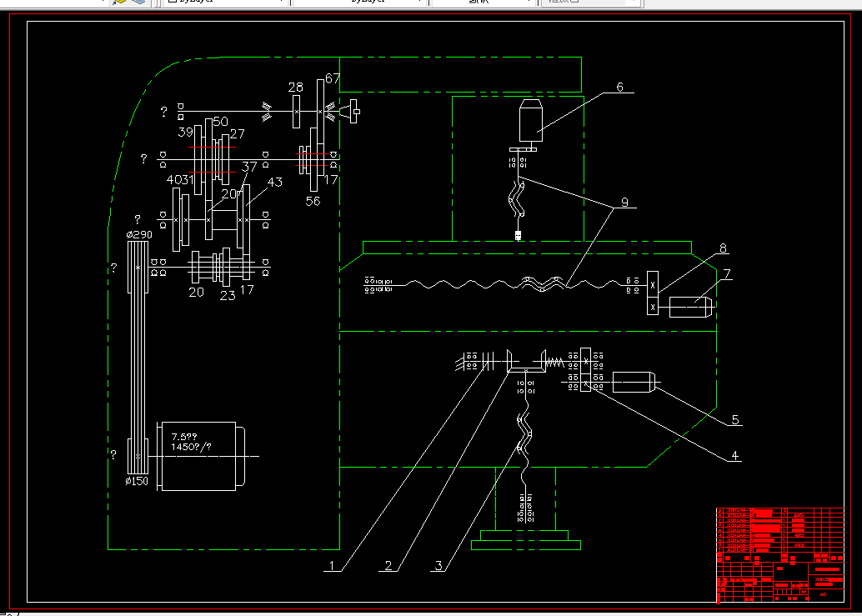862x616 pixels.
Task: Click leader callout number 2
Action: 388,565
